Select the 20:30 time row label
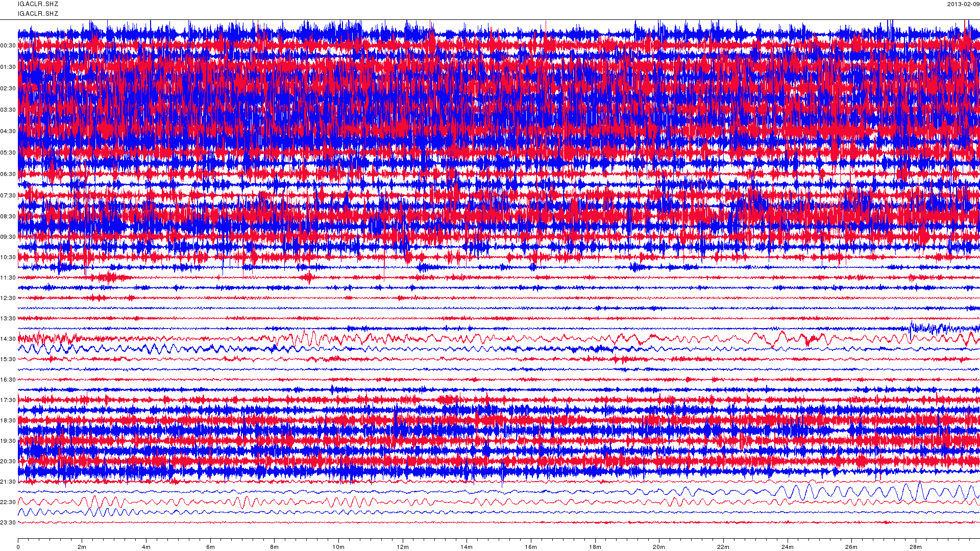 [8, 462]
